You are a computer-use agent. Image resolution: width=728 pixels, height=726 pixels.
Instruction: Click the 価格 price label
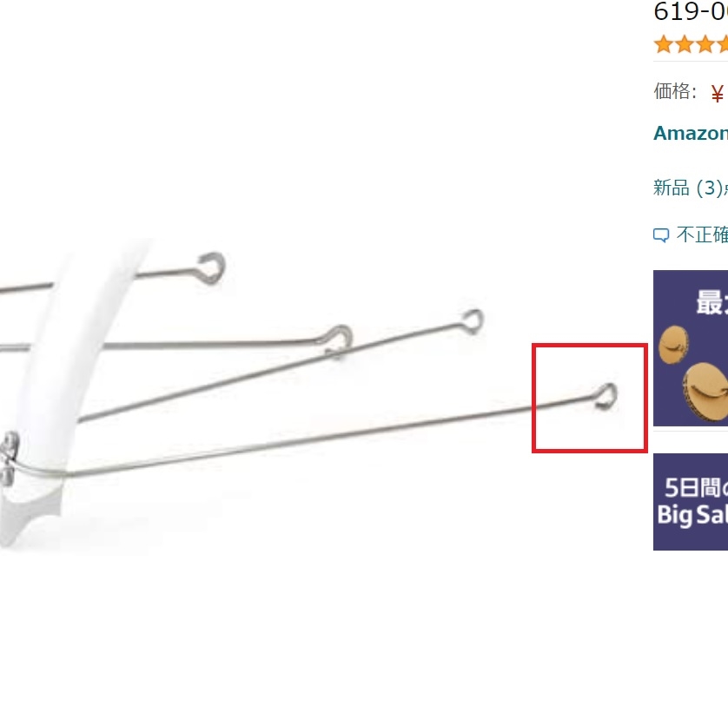[x=675, y=91]
